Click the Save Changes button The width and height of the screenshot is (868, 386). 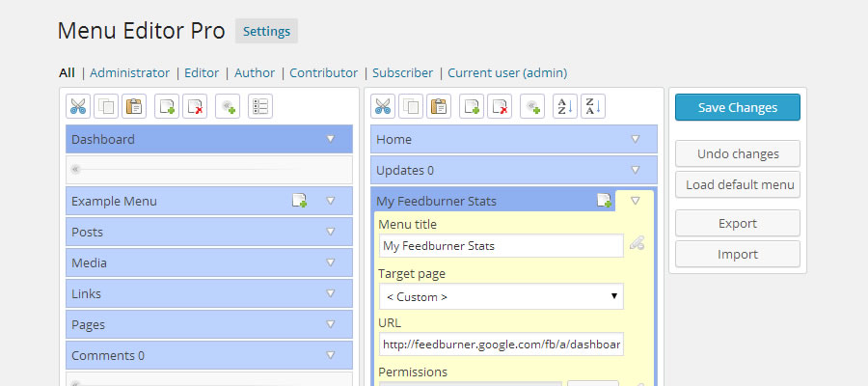(737, 107)
